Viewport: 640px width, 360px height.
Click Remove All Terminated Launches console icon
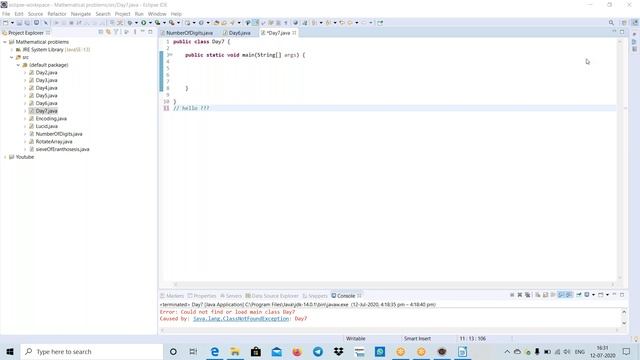(x=527, y=295)
